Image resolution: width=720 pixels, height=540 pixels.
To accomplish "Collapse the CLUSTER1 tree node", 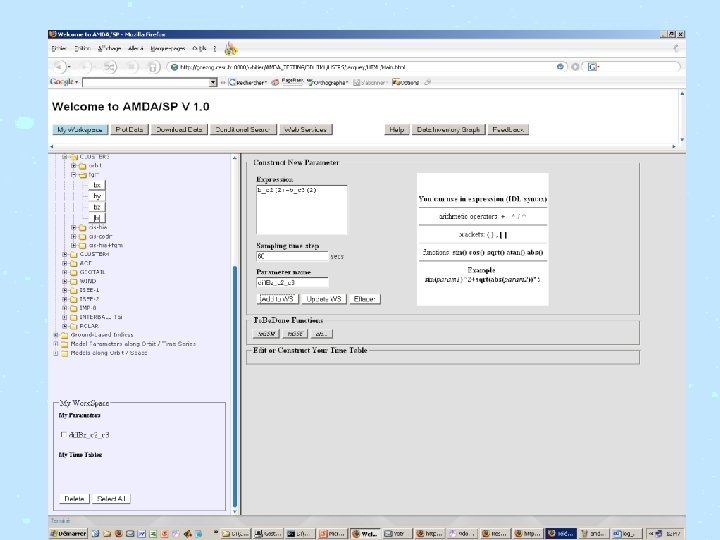I will point(64,157).
